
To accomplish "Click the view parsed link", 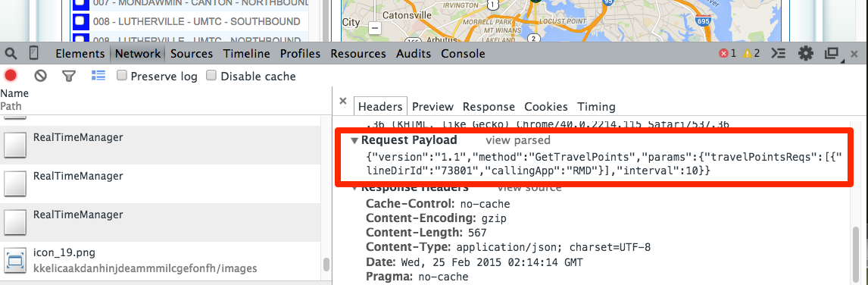I will click(518, 140).
